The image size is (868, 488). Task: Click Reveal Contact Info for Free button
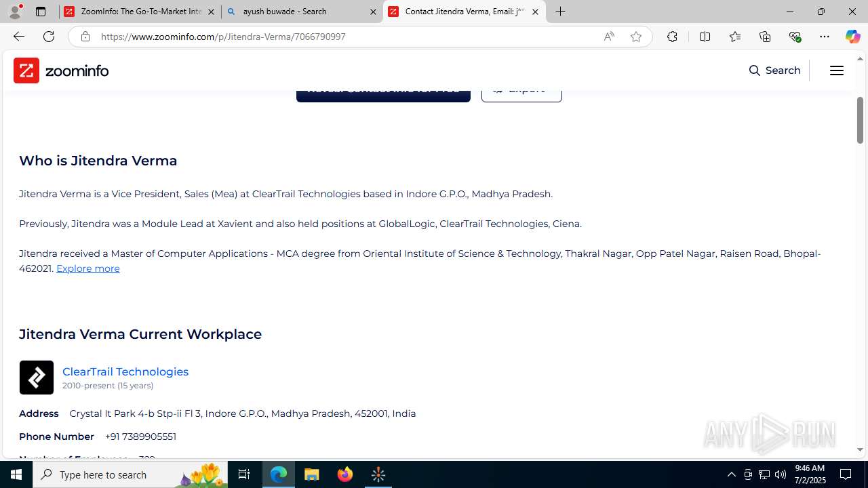pos(383,95)
